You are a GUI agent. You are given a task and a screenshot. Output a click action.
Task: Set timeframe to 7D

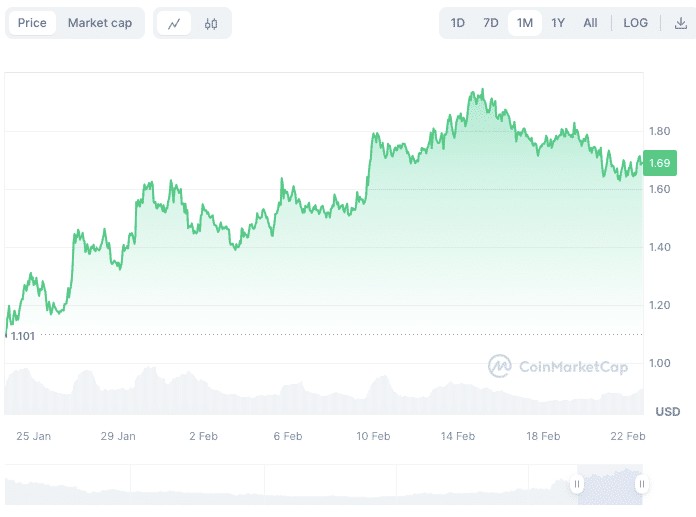[491, 23]
